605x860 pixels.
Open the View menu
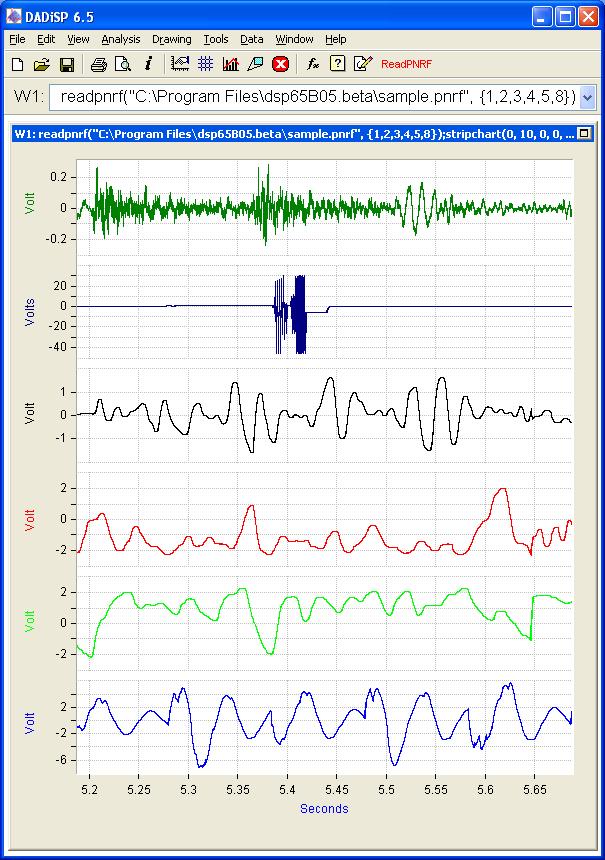point(78,39)
